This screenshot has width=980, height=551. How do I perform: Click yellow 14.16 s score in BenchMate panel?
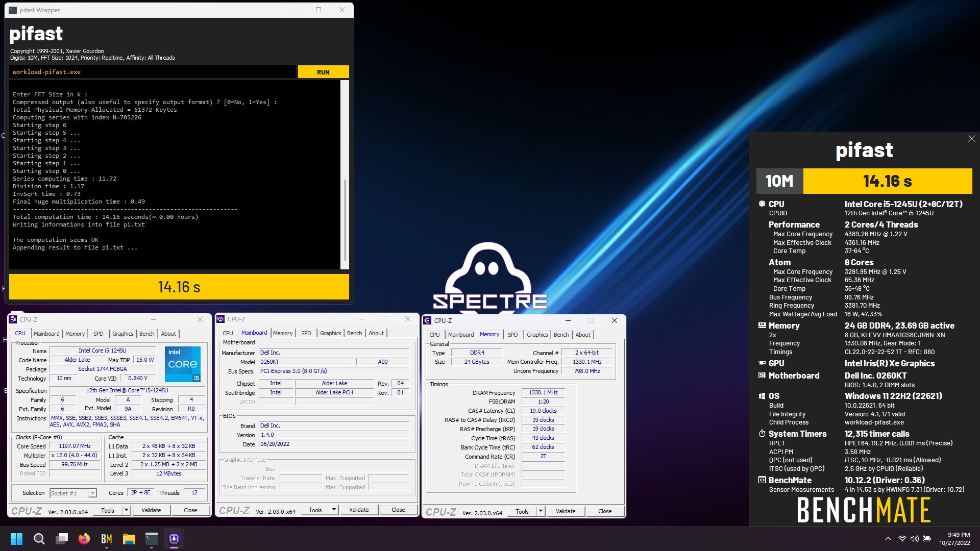pos(888,181)
